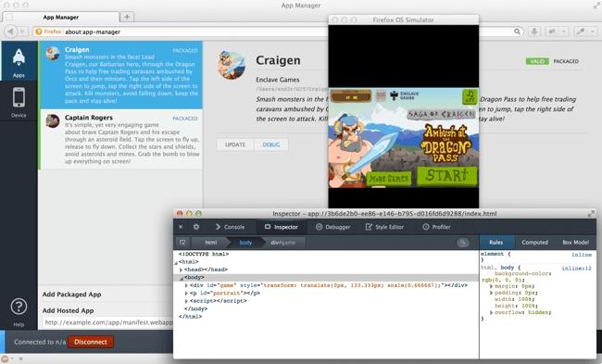The width and height of the screenshot is (602, 364).
Task: Click the rgb(0, 0, 0) color value
Action: point(503,280)
